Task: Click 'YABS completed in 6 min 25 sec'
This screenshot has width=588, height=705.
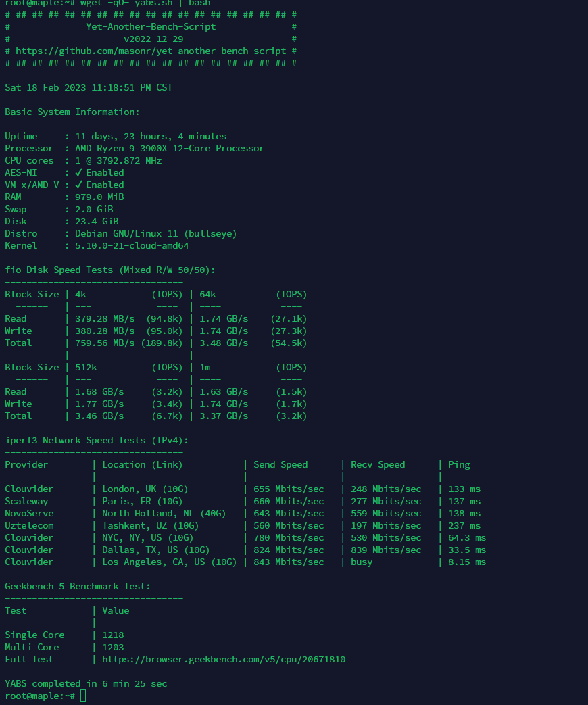Action: click(x=86, y=684)
